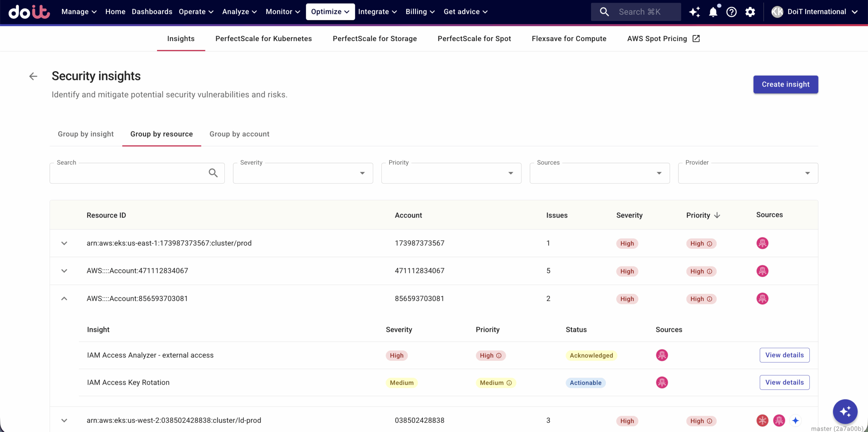Open the sparkle AI assistant in the navbar
This screenshot has height=432, width=868.
click(694, 12)
